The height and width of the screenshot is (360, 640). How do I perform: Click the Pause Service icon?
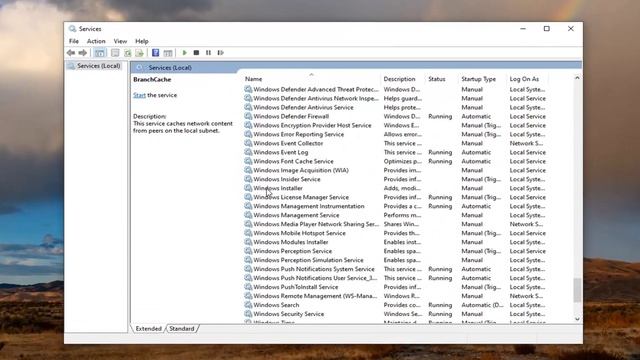tap(208, 53)
